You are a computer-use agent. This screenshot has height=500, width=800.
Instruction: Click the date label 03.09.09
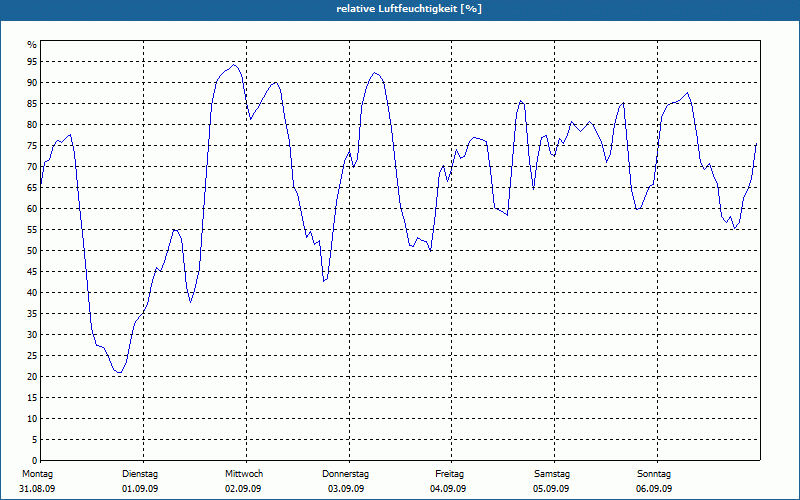coord(346,489)
